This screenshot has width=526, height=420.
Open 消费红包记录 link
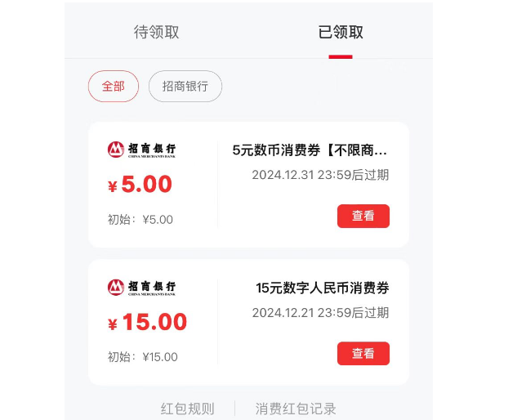296,409
